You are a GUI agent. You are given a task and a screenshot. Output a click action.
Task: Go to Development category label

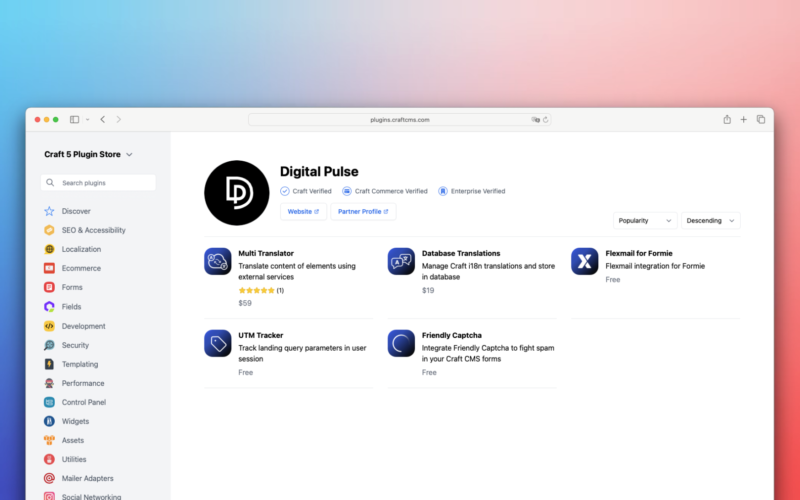[x=84, y=326]
